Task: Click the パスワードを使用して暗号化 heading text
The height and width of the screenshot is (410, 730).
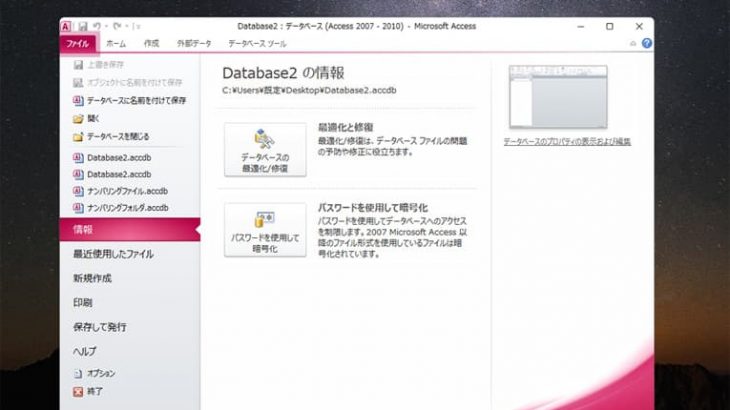Action: click(373, 208)
